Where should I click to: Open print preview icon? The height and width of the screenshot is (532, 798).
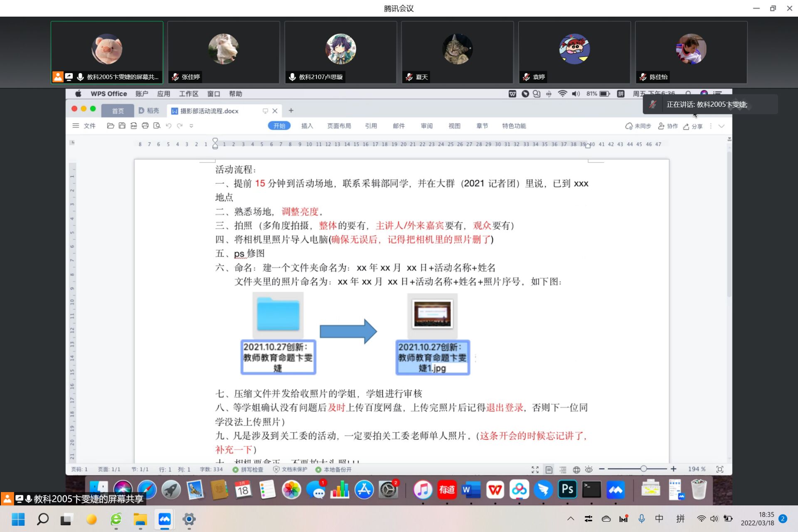[157, 126]
